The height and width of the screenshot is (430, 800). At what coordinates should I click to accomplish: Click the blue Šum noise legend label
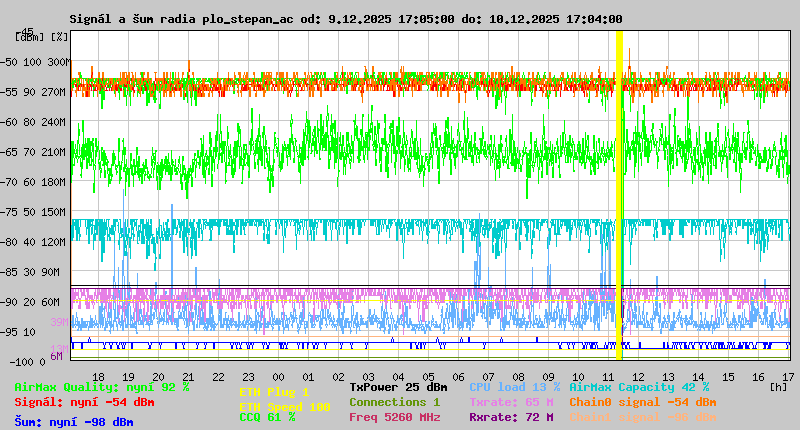pyautogui.click(x=73, y=422)
